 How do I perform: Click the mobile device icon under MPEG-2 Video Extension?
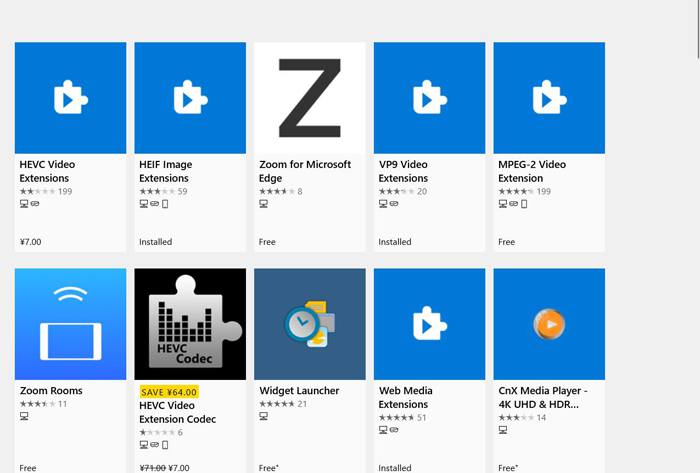pyautogui.click(x=524, y=204)
